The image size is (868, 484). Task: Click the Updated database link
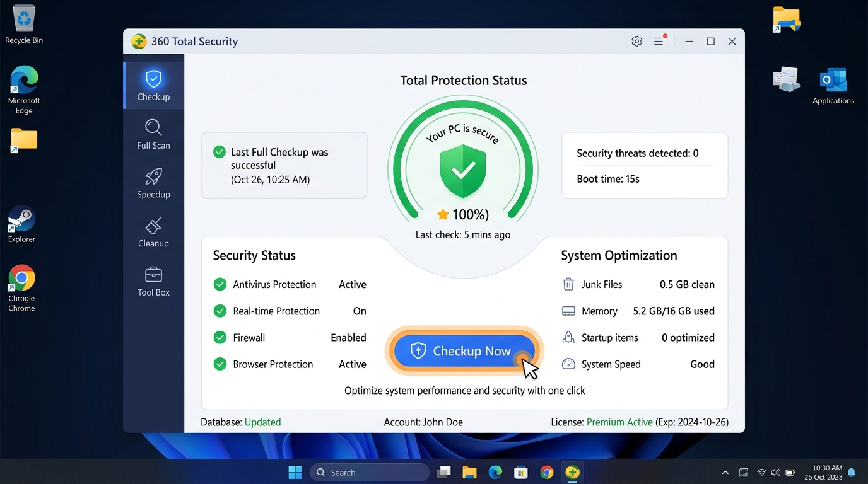point(262,422)
